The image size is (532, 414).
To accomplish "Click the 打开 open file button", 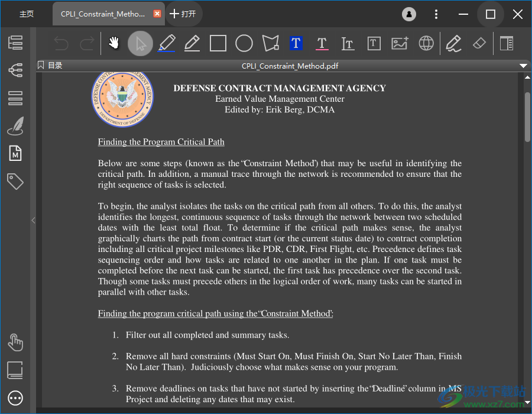I will 183,14.
